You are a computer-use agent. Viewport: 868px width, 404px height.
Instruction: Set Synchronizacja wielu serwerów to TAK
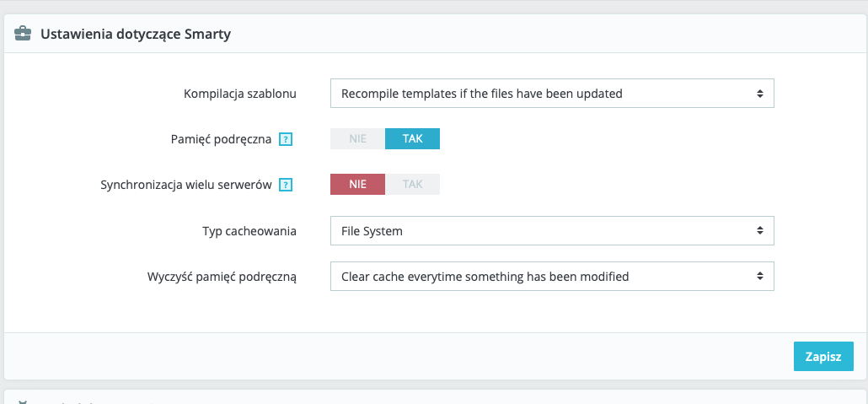point(412,184)
